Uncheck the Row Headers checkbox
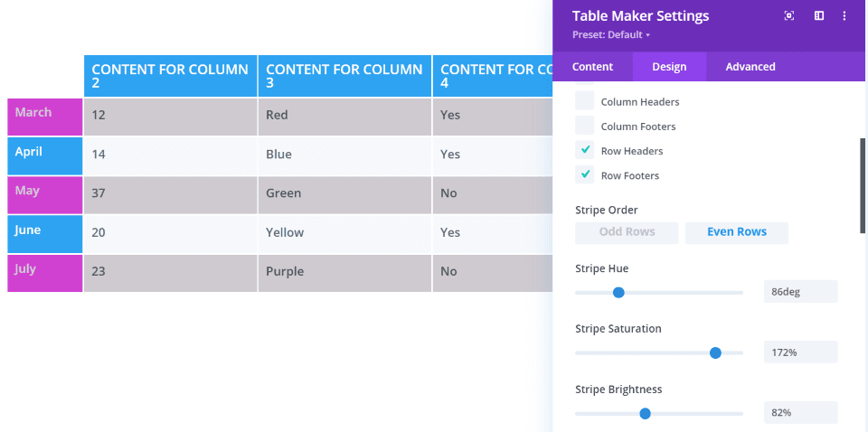The width and height of the screenshot is (868, 432). click(x=585, y=150)
